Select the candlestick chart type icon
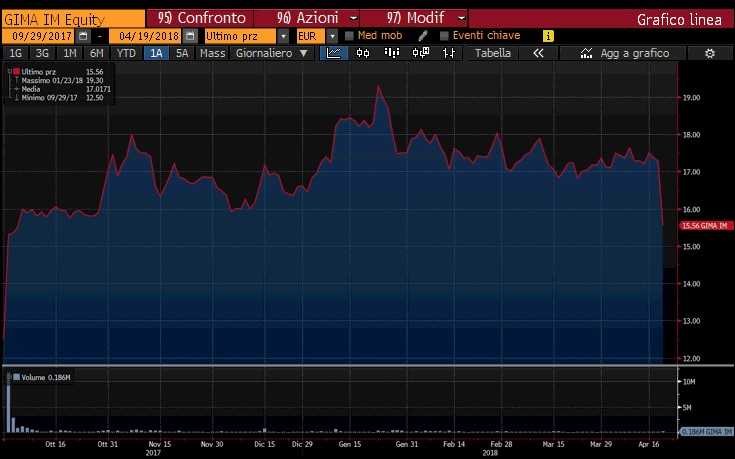The height and width of the screenshot is (459, 735). click(x=363, y=53)
